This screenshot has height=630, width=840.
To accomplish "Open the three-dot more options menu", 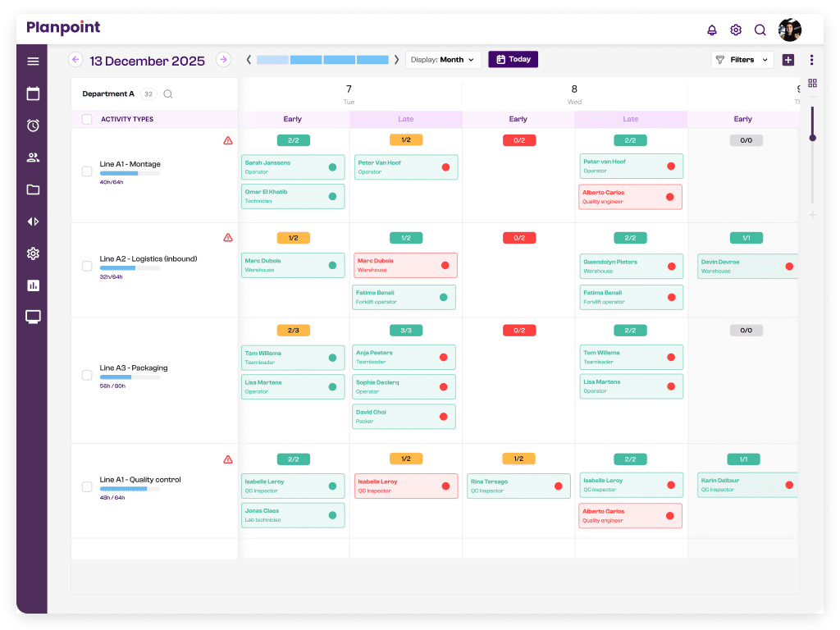I will (811, 60).
